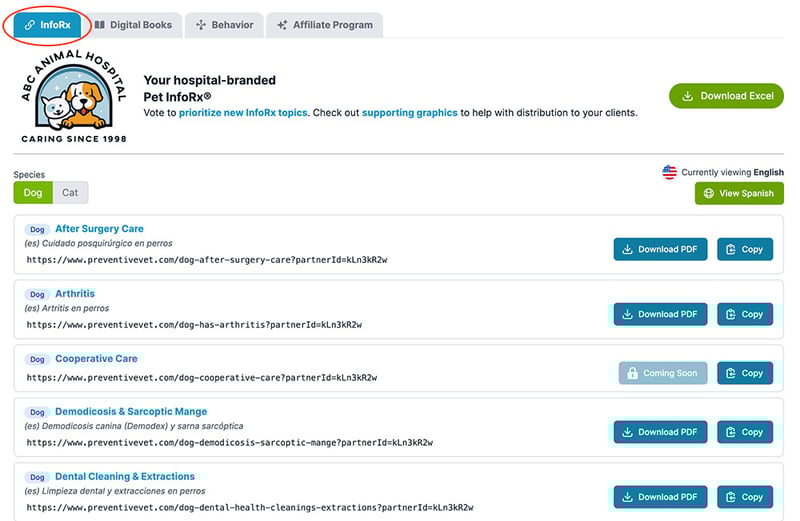
Task: Click the After Surgery Care URL text
Action: (x=207, y=260)
